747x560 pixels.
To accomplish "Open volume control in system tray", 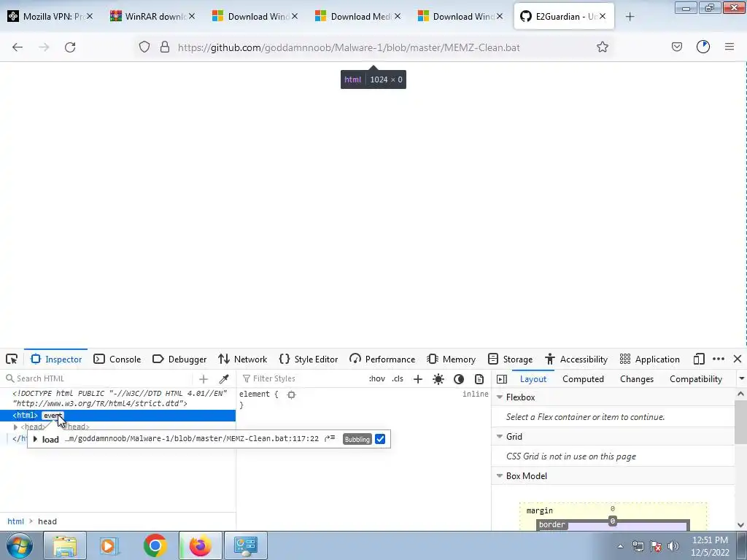I will 673,546.
